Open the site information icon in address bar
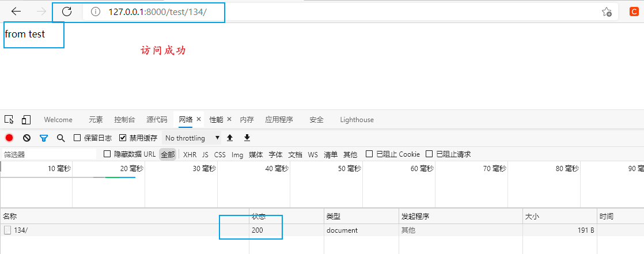The width and height of the screenshot is (644, 254). (95, 12)
